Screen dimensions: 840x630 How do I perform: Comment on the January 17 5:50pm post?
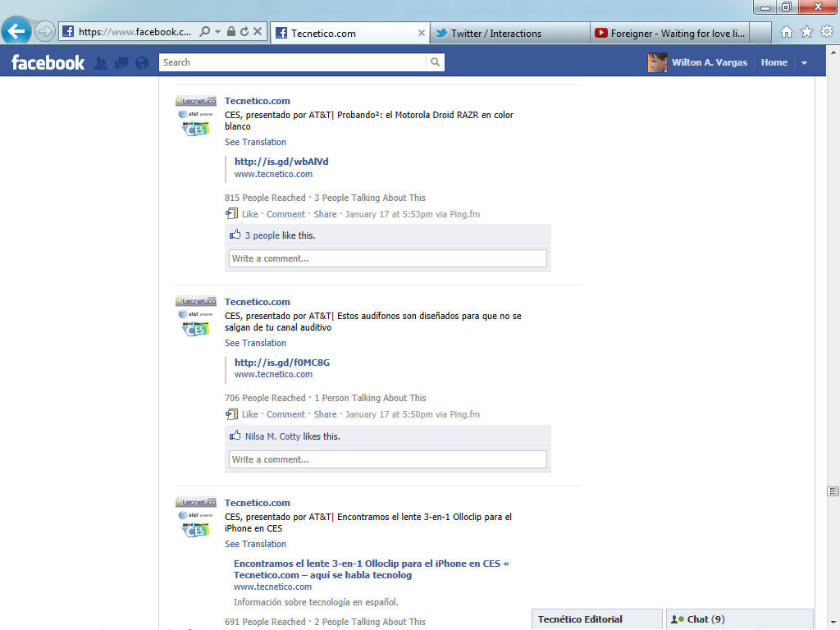pyautogui.click(x=285, y=414)
